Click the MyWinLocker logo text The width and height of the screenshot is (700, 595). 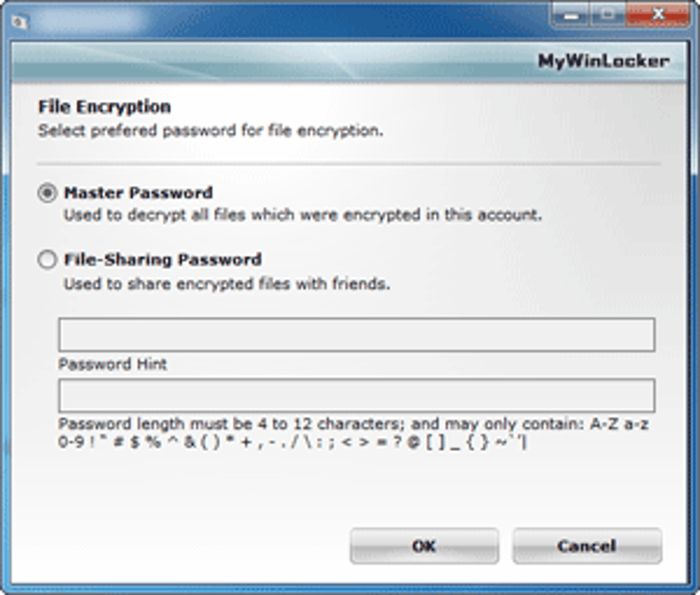603,60
